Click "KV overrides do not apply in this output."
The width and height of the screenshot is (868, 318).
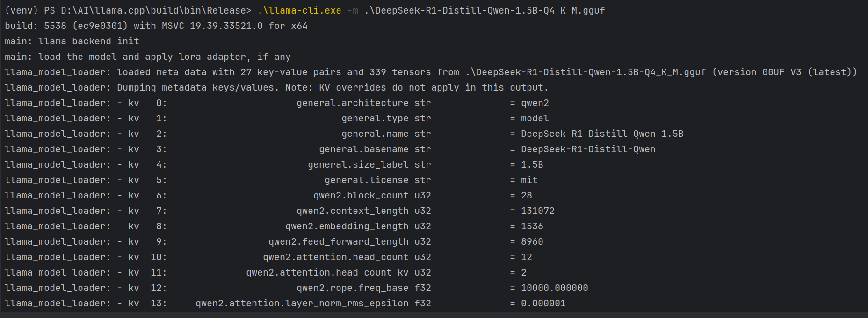[x=434, y=87]
